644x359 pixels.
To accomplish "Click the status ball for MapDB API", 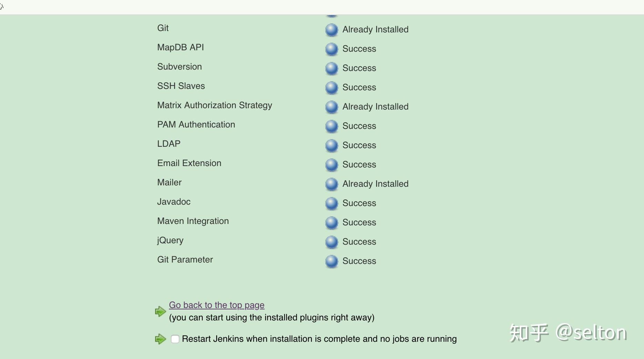I will coord(332,49).
